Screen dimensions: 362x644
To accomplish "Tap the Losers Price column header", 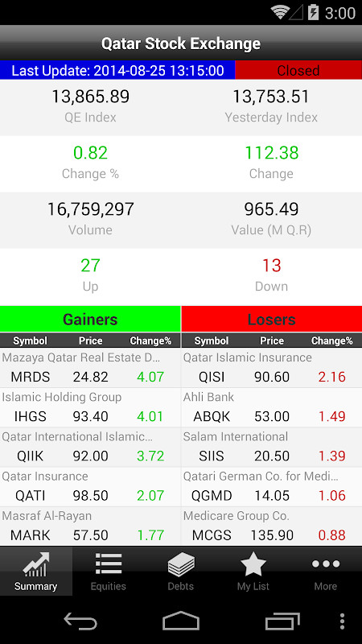I will click(272, 341).
